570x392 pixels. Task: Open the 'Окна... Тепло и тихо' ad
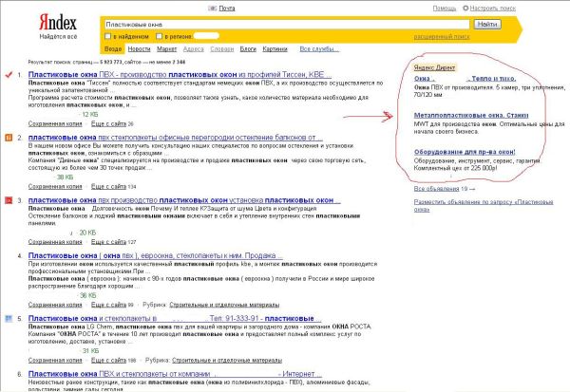465,79
